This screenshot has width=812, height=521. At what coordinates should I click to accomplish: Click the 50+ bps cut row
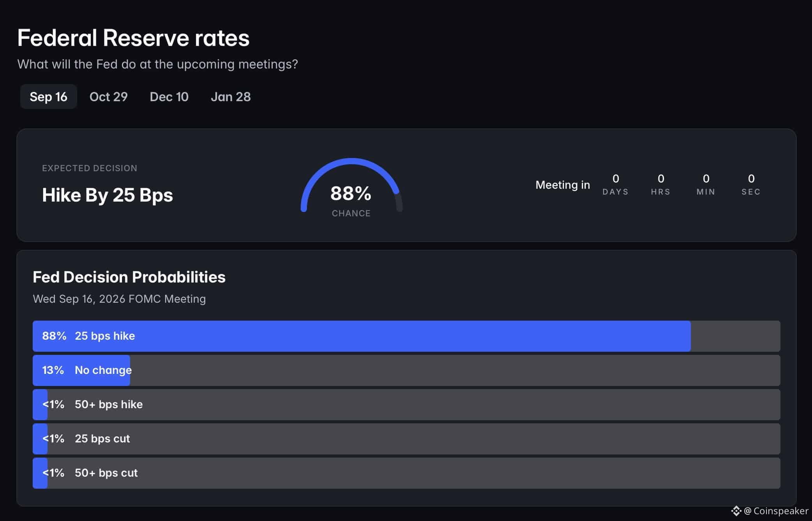click(x=407, y=473)
